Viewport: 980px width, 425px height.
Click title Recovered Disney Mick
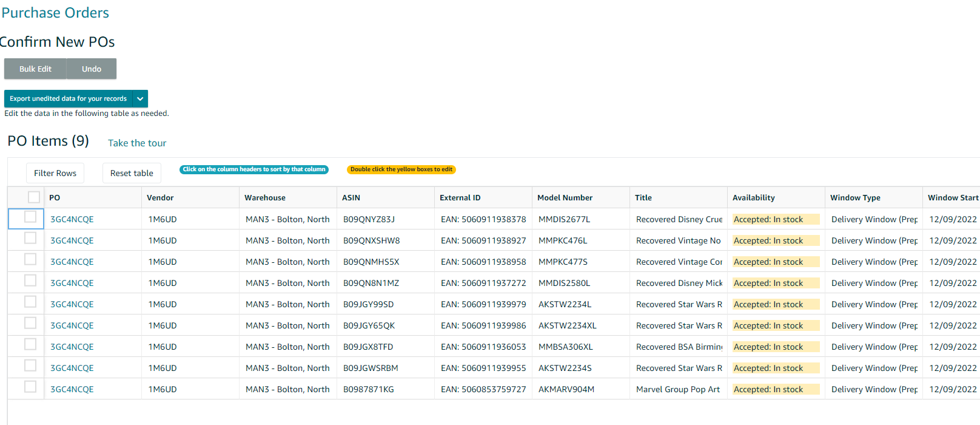[679, 283]
